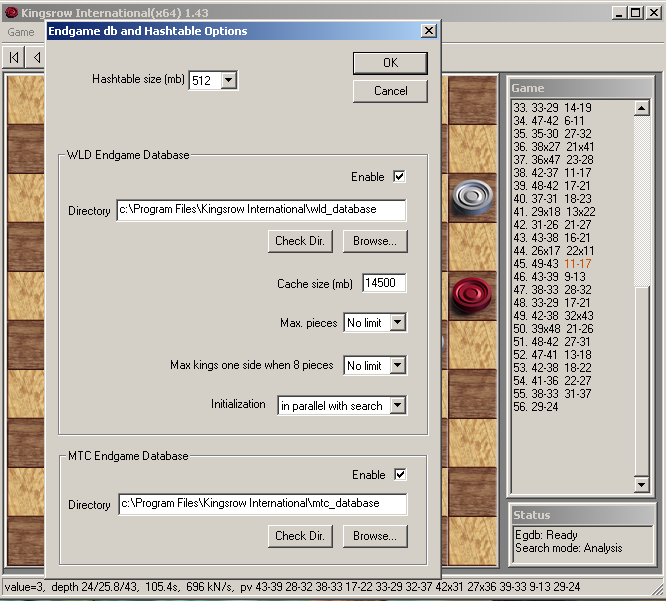Click the Game panel header

pos(581,88)
